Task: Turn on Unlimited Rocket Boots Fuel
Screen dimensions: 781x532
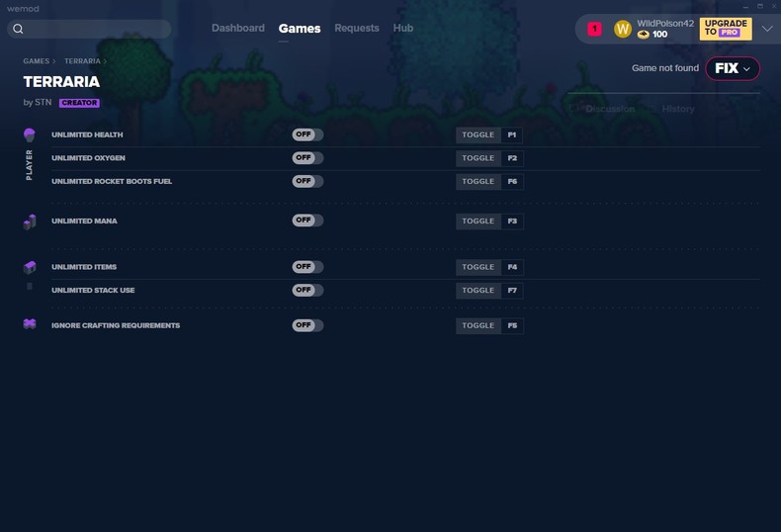Action: coord(307,181)
